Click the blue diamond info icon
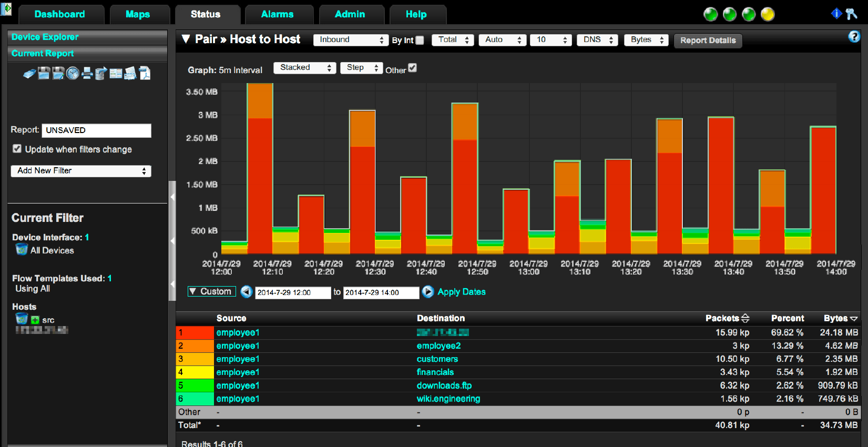 pos(836,14)
